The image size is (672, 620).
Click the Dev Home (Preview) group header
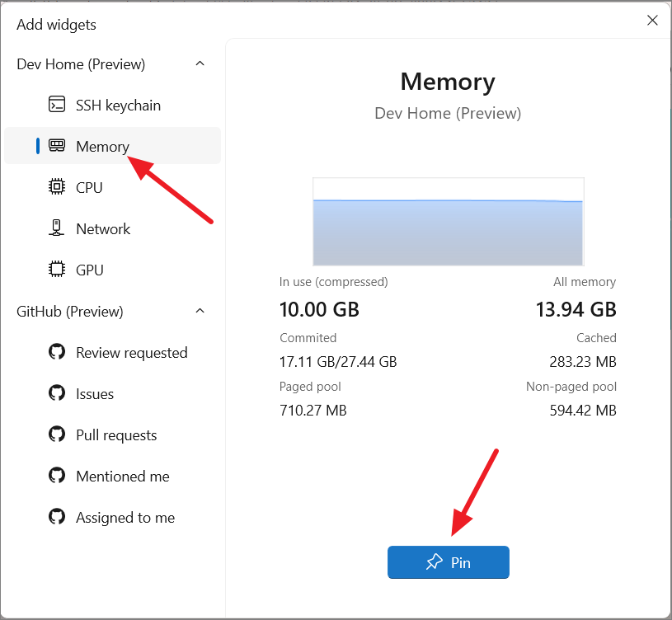[112, 63]
